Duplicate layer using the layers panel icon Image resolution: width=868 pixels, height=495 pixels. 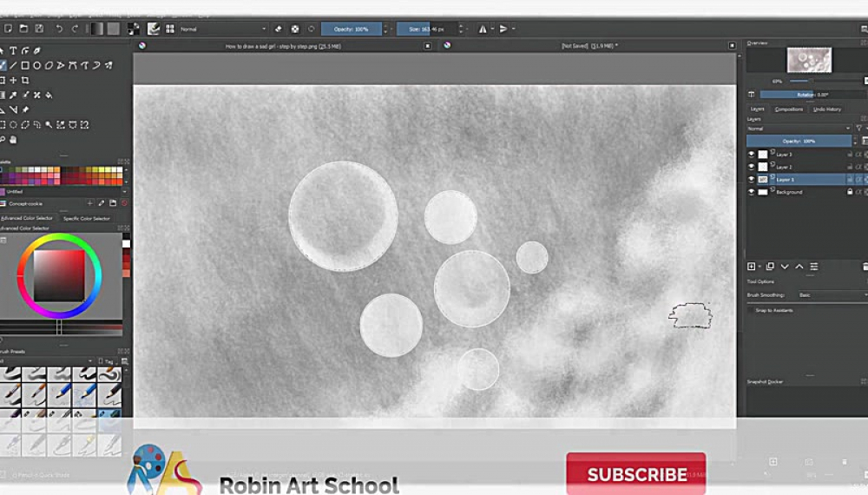click(x=770, y=267)
